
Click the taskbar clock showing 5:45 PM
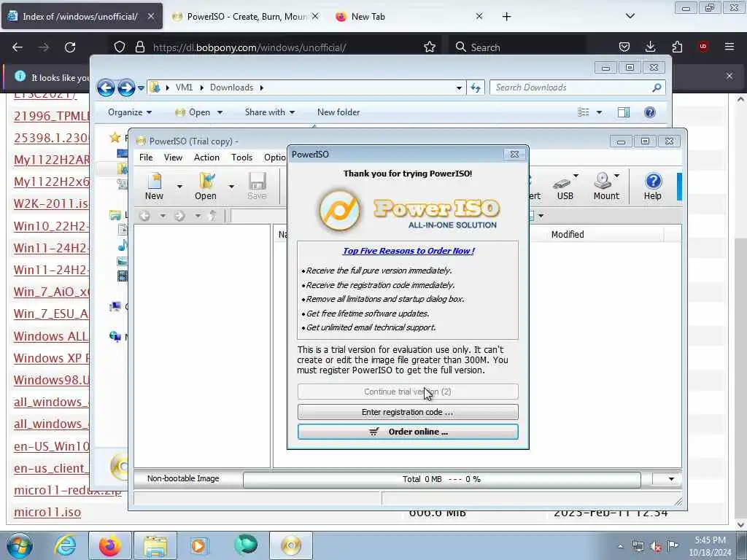point(710,546)
